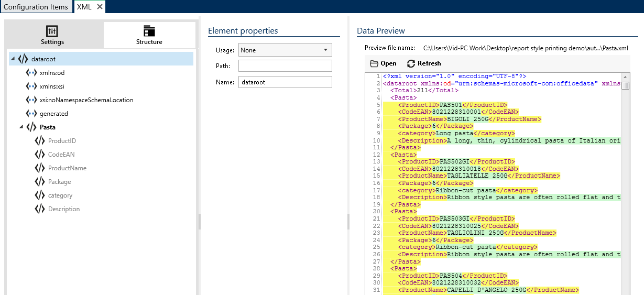Collapse the Pasta tree node

(x=21, y=128)
